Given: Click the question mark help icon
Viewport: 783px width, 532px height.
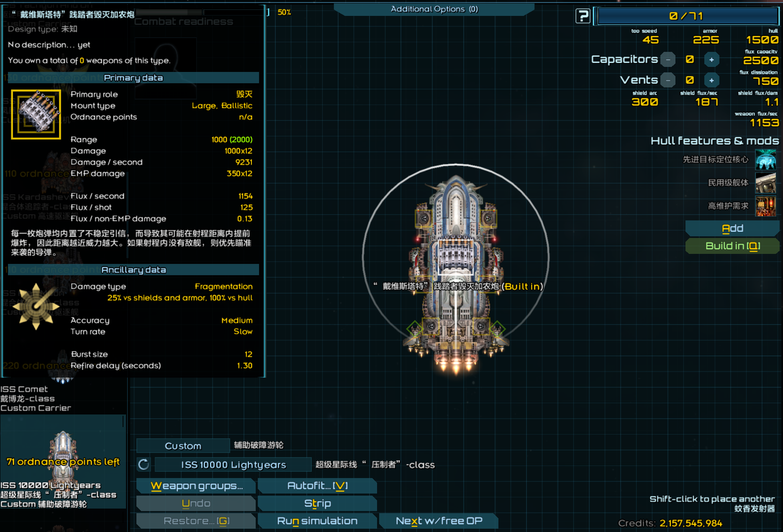Looking at the screenshot, I should [x=582, y=16].
